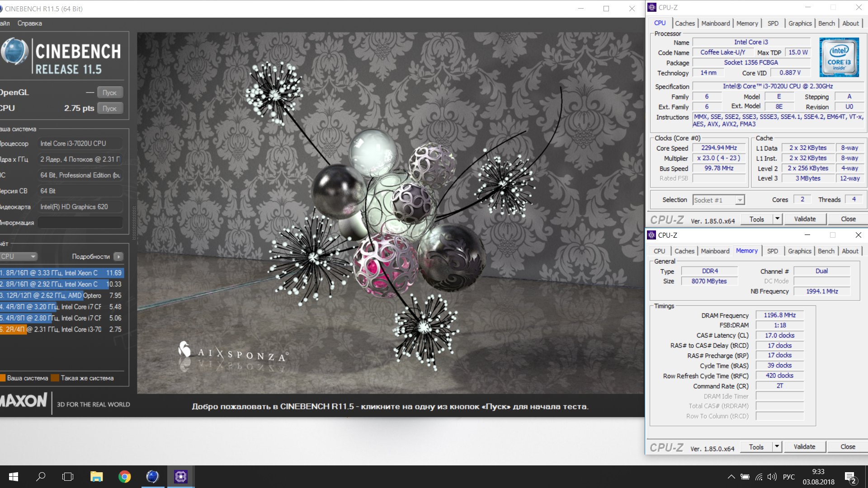Open the CPU ranking dropdown in Cinebench

pyautogui.click(x=18, y=257)
